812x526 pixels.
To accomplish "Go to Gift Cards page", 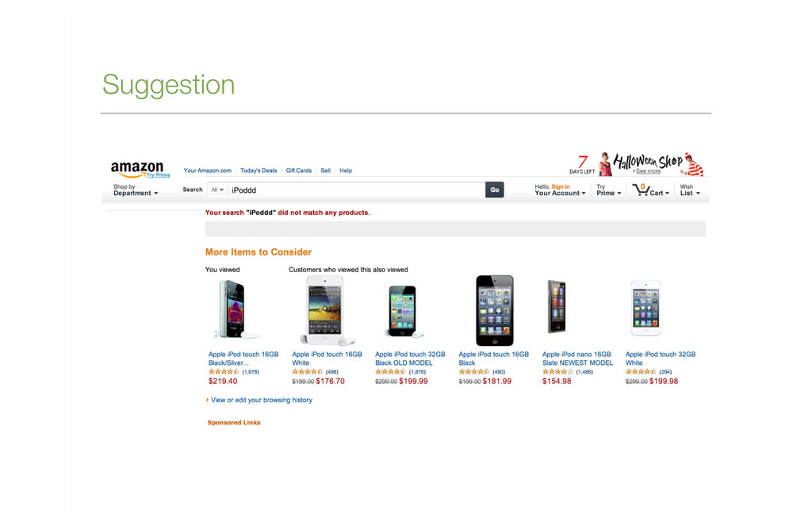I will [x=299, y=171].
